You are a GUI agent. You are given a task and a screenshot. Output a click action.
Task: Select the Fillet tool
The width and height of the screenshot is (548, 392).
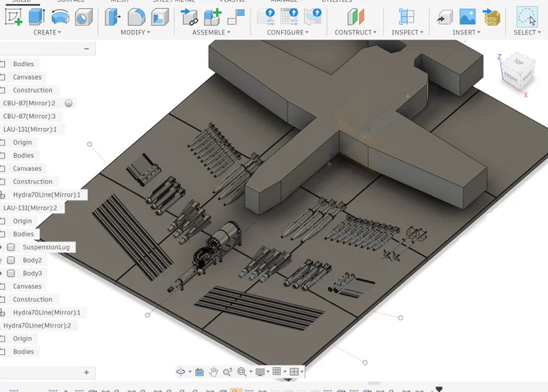coord(136,17)
